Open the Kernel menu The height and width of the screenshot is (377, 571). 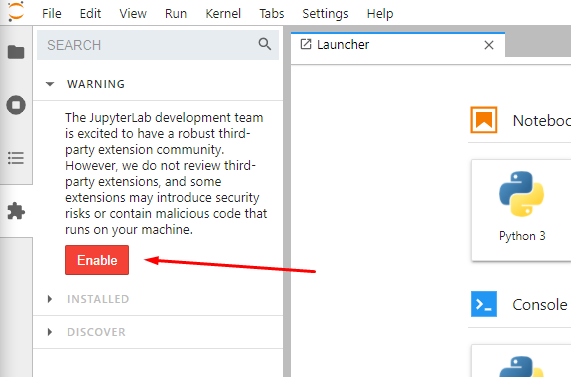click(223, 13)
